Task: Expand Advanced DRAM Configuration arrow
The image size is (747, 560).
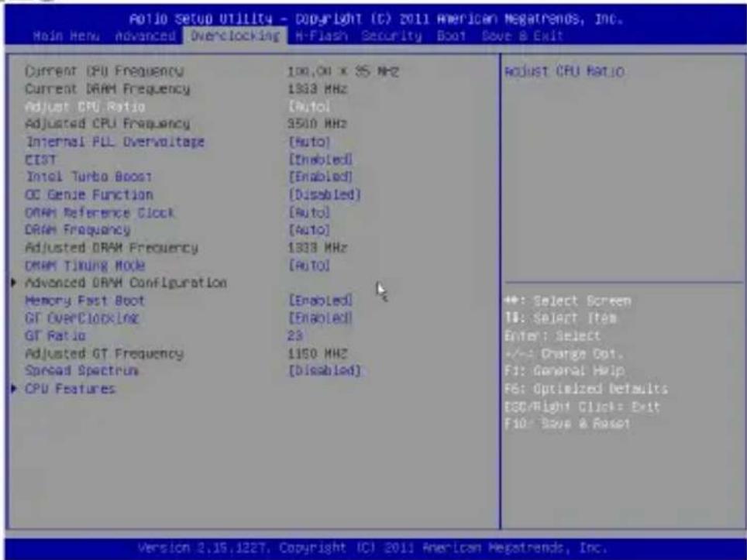Action: click(x=14, y=283)
